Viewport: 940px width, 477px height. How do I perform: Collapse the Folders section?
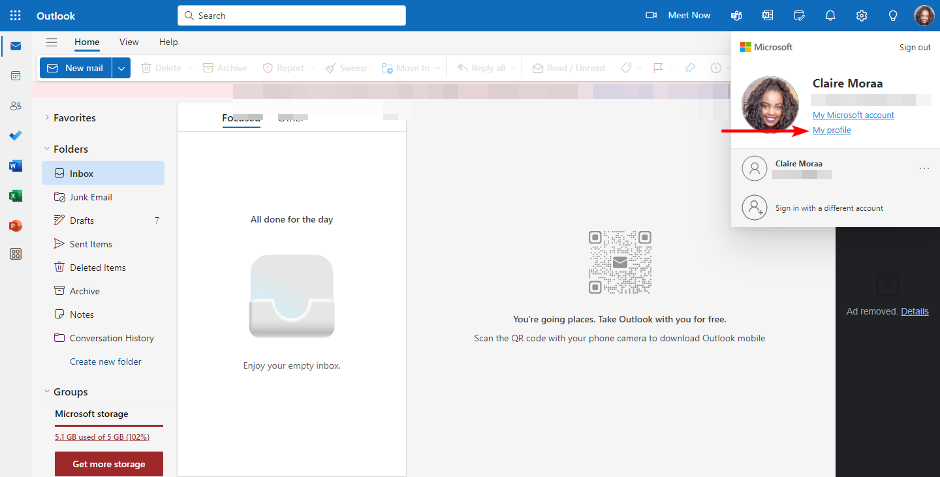(47, 149)
